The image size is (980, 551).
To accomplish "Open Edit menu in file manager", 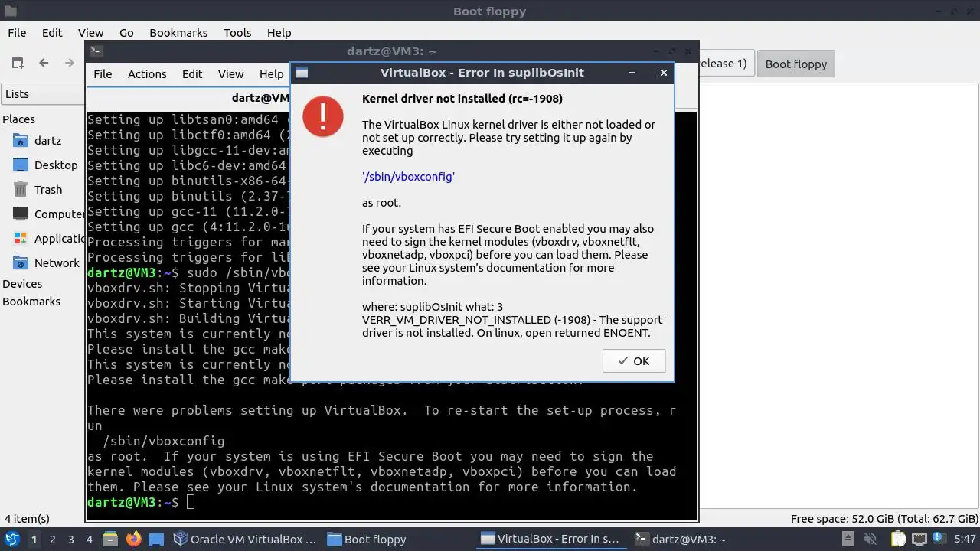I will [x=52, y=33].
